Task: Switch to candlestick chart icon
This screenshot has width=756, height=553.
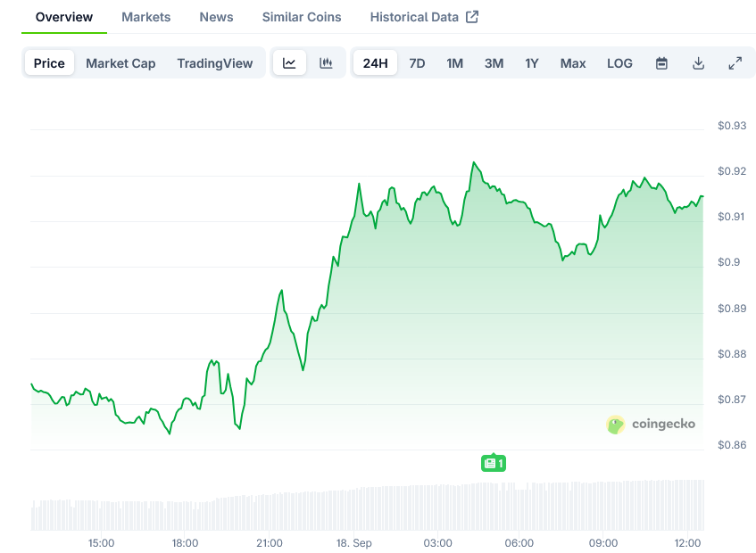Action: pos(326,63)
